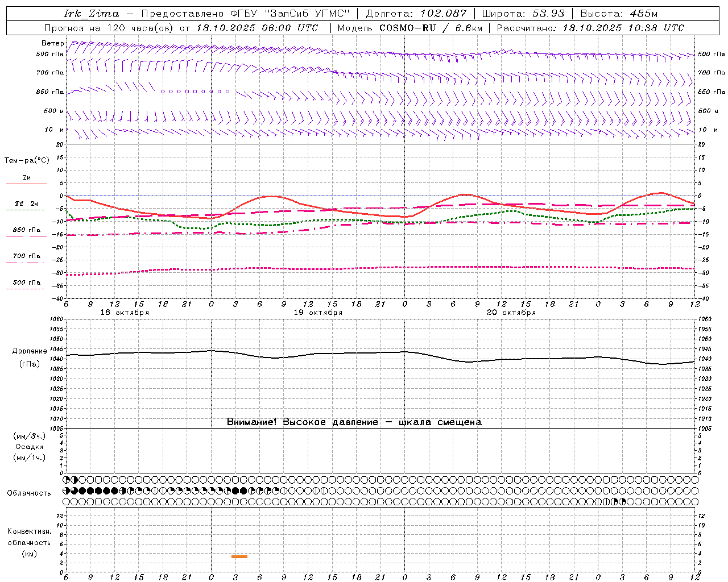The height and width of the screenshot is (582, 728).
Task: Click the 20 октября date label
Action: tap(511, 313)
